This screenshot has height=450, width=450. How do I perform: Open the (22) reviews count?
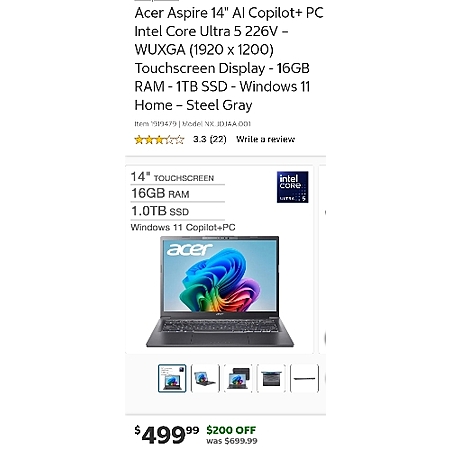coord(218,139)
